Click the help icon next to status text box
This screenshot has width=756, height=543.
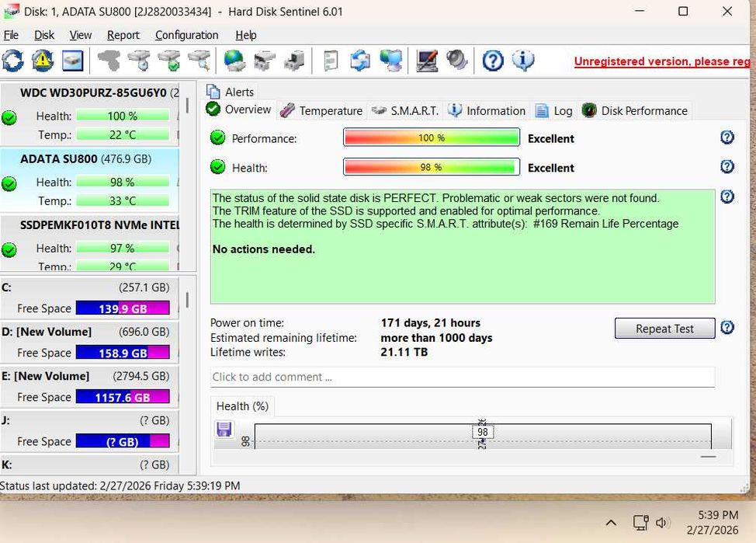coord(727,197)
